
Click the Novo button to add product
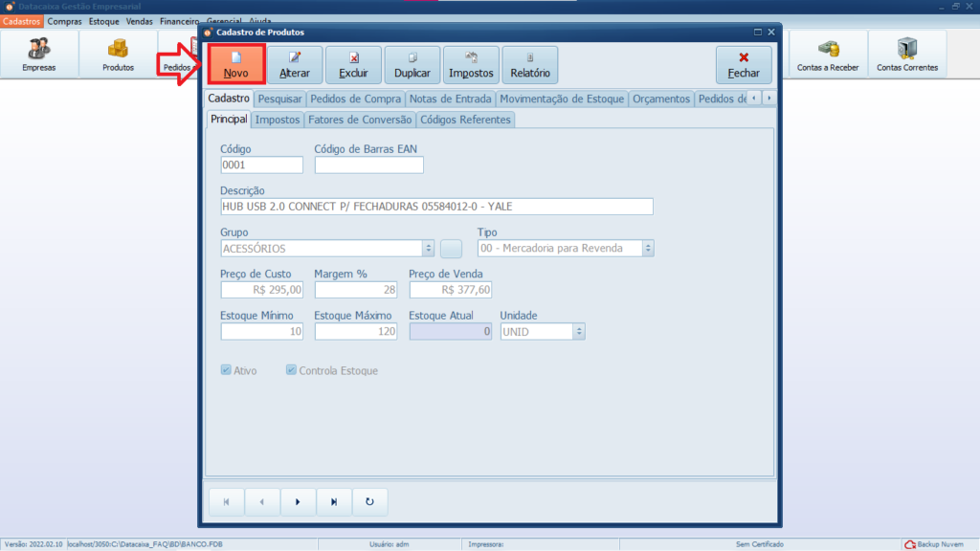click(236, 64)
